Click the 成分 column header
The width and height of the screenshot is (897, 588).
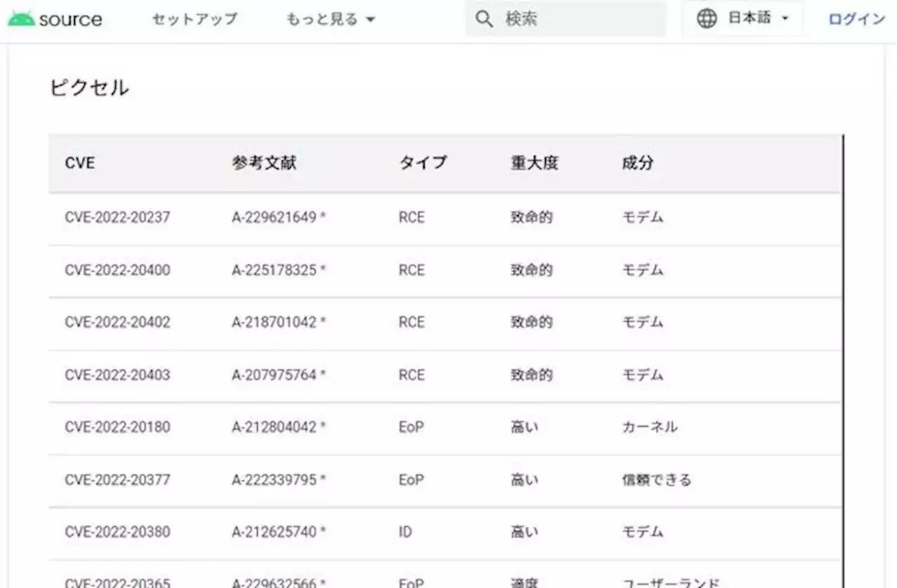pos(638,163)
